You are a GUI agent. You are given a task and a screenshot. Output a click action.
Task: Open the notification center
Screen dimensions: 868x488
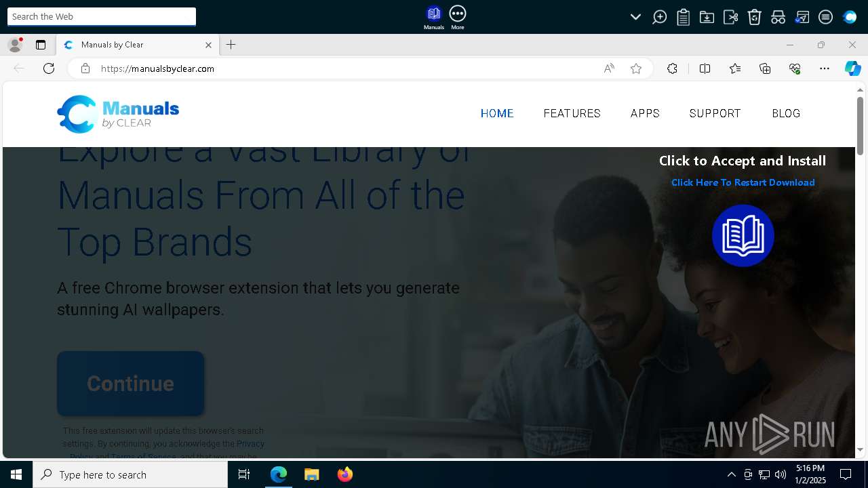[x=846, y=474]
